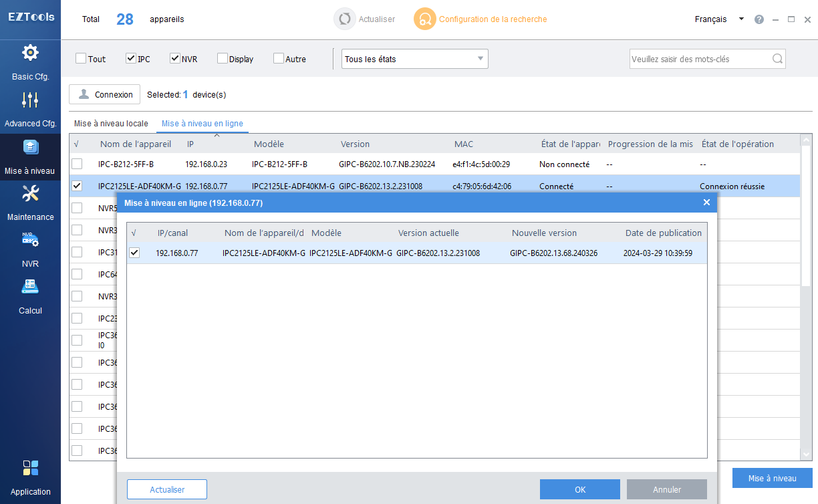Select Mise à niveau en ligne tab

pos(202,124)
